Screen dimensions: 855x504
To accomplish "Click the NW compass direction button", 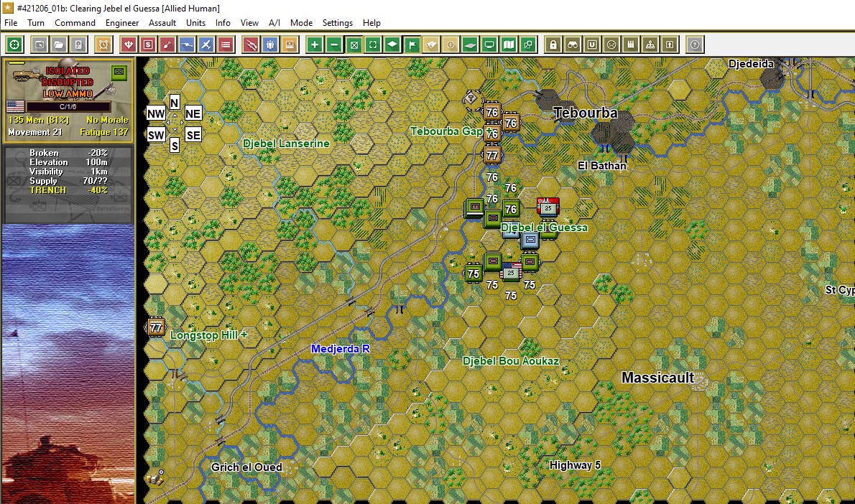I will pyautogui.click(x=156, y=113).
